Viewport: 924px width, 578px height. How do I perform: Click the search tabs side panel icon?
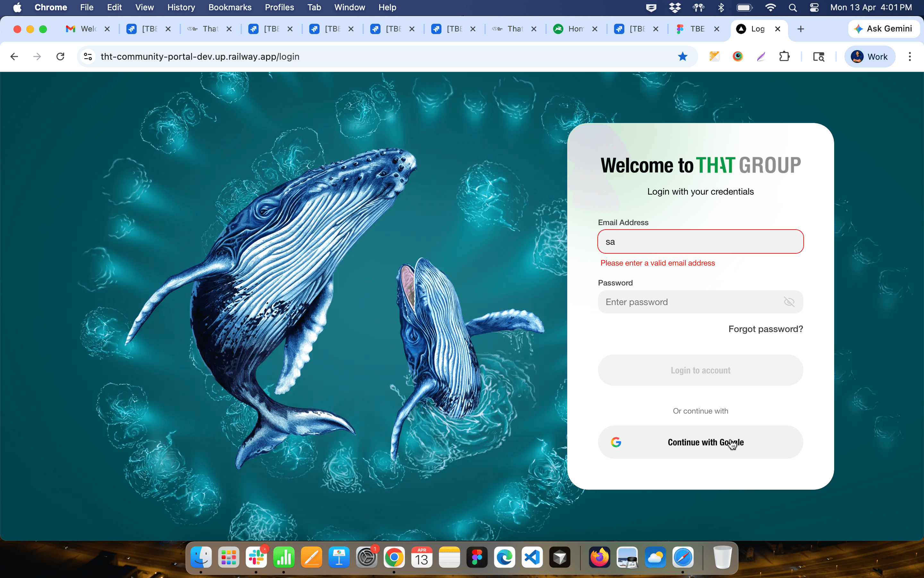click(x=819, y=57)
